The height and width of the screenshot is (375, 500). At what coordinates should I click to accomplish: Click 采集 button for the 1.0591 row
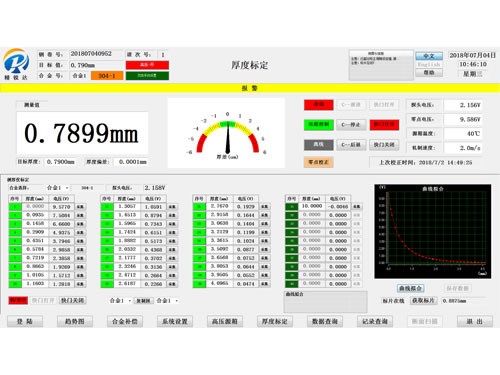pyautogui.click(x=172, y=207)
